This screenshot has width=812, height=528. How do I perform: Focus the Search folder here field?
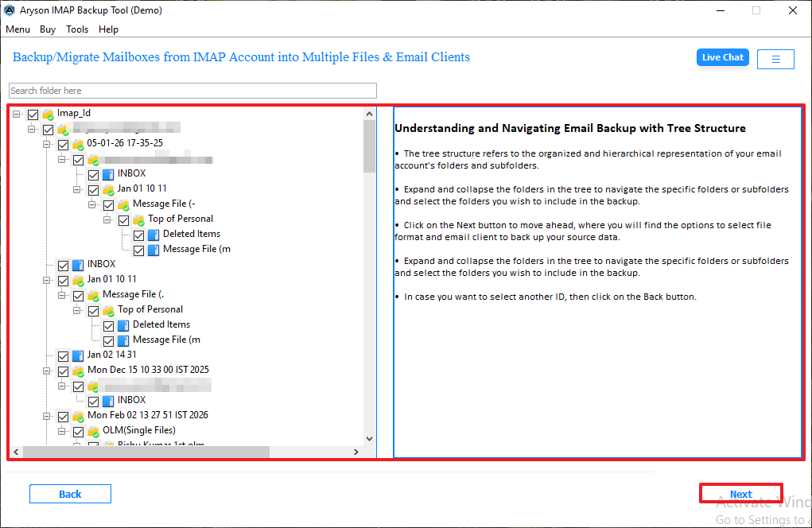click(x=192, y=91)
